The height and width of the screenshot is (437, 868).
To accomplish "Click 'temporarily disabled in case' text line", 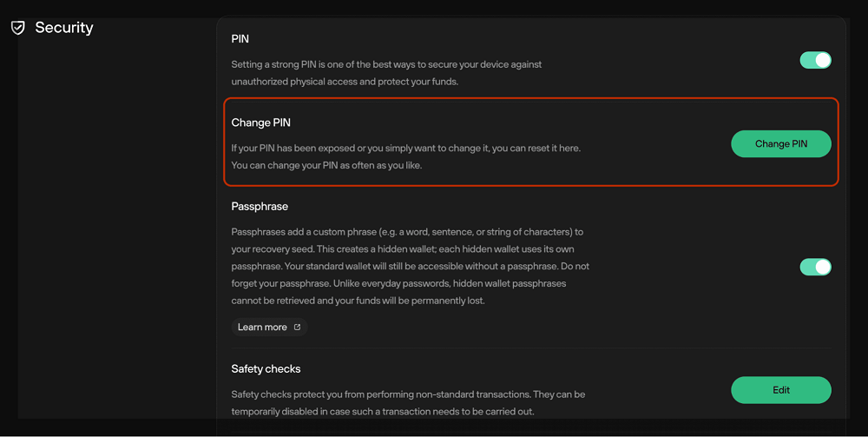I will pyautogui.click(x=383, y=412).
